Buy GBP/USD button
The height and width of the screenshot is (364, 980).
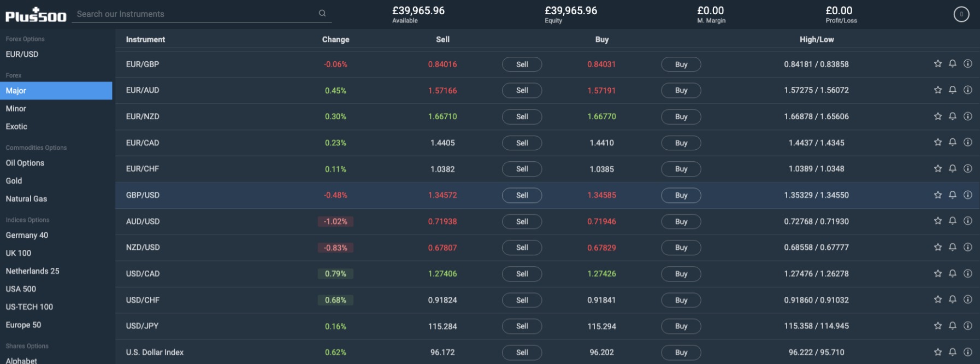pyautogui.click(x=681, y=196)
